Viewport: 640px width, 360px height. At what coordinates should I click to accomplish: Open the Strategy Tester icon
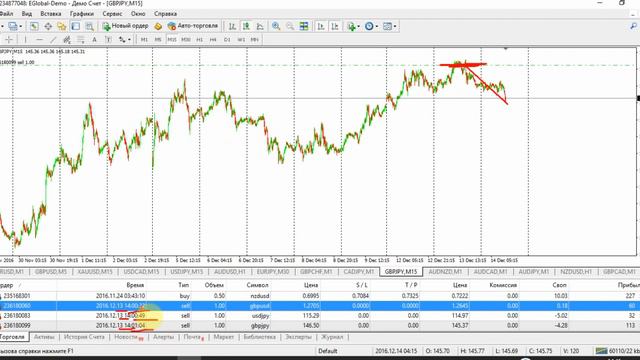point(89,26)
